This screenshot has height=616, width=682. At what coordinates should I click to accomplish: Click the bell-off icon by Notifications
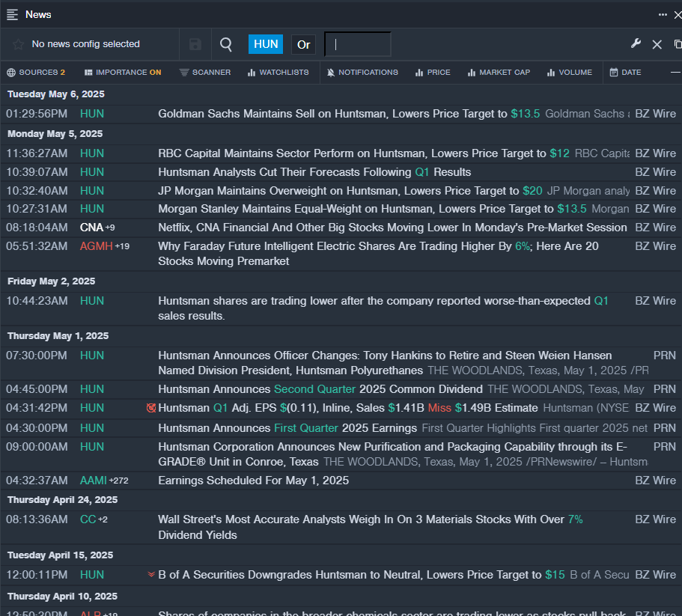[x=331, y=73]
